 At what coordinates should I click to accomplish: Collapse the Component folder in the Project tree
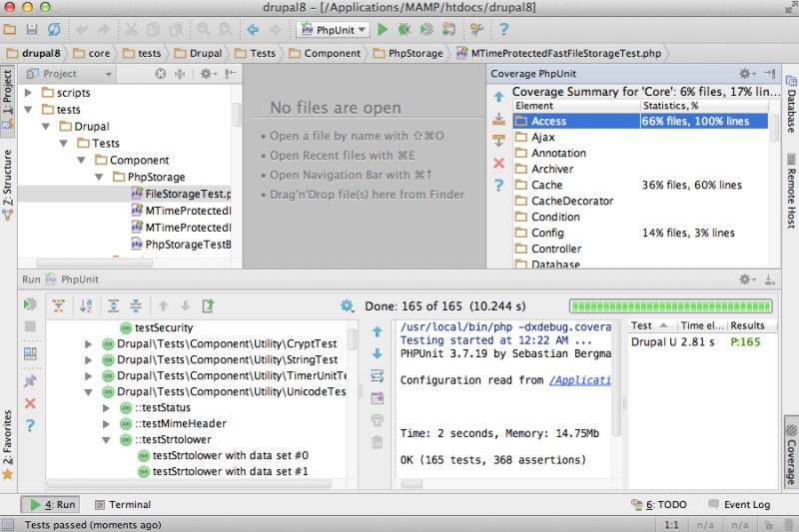coord(82,160)
